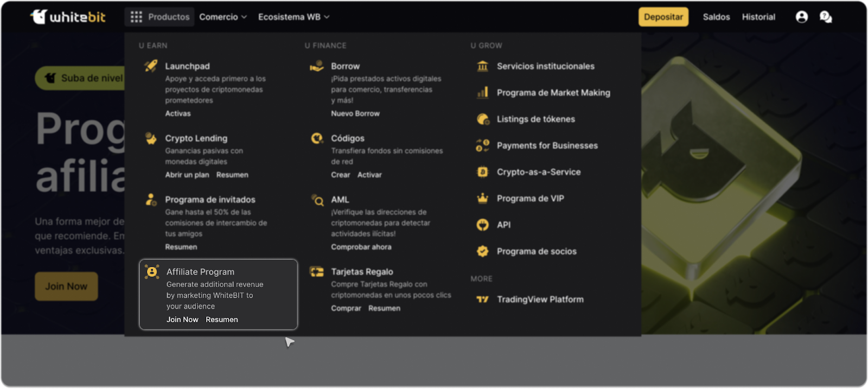Select Servicios institucionales entry
The width and height of the screenshot is (868, 389).
point(545,66)
